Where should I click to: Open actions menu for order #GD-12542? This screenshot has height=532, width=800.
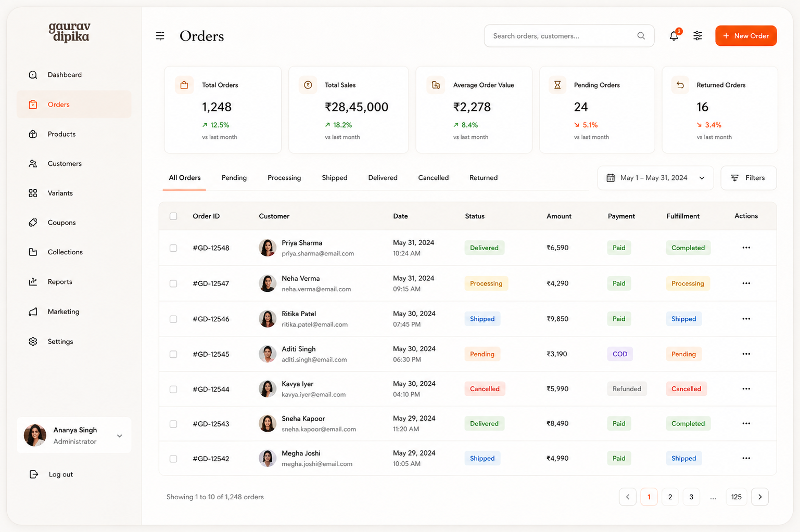click(746, 458)
